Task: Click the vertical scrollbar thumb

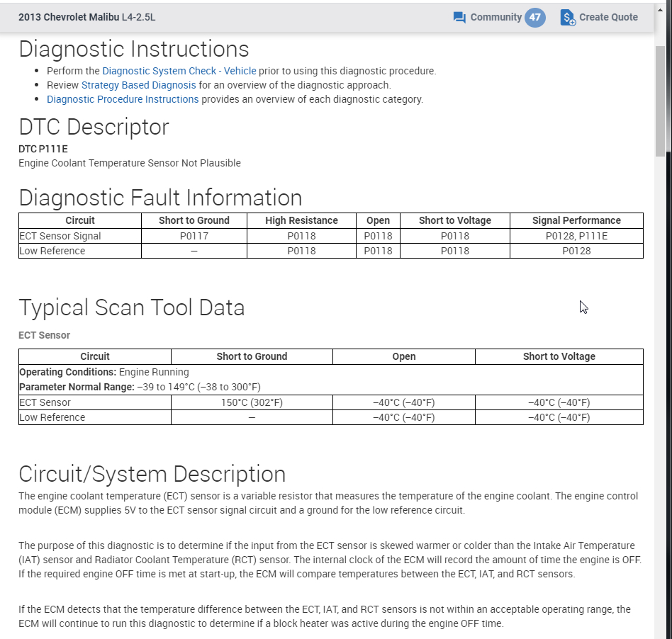Action: coord(660,101)
